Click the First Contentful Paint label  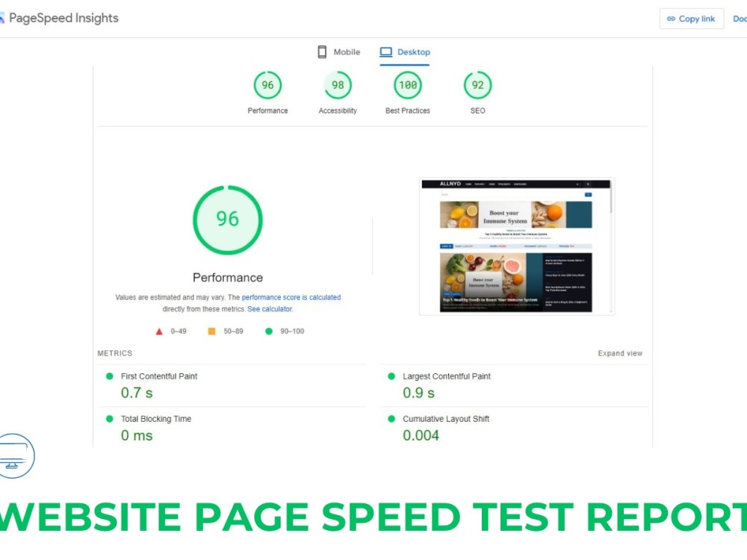pyautogui.click(x=158, y=376)
